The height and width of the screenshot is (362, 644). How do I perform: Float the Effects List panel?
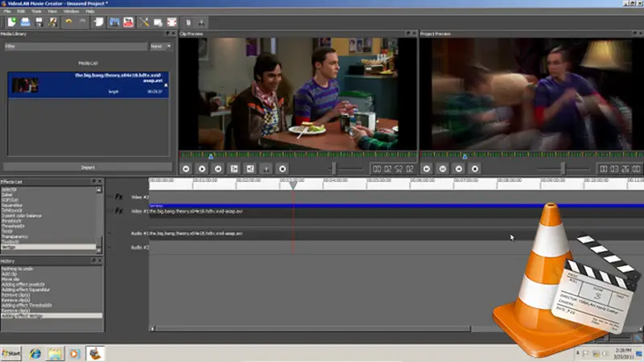[x=93, y=182]
